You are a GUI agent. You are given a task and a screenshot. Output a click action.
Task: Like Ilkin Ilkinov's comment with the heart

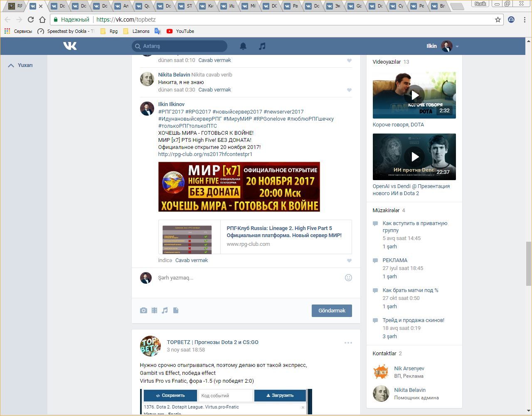pyautogui.click(x=349, y=260)
